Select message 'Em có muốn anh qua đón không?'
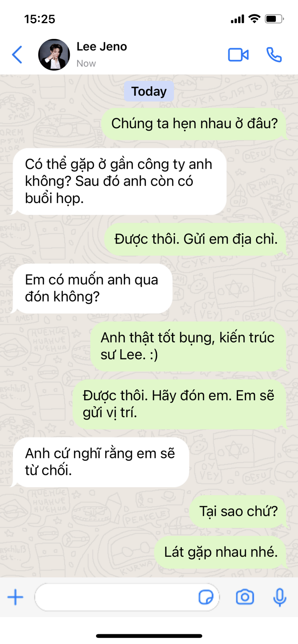 tap(92, 288)
